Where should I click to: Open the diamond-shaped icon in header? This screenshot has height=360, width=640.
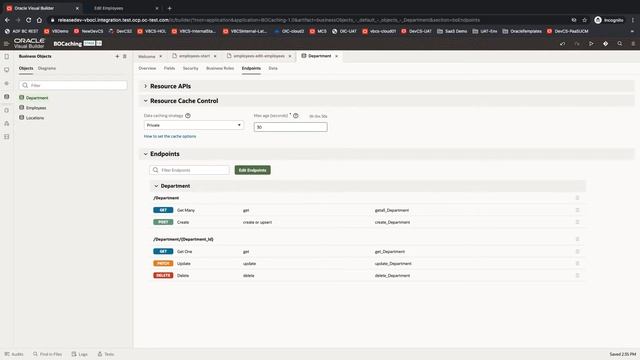click(x=605, y=44)
